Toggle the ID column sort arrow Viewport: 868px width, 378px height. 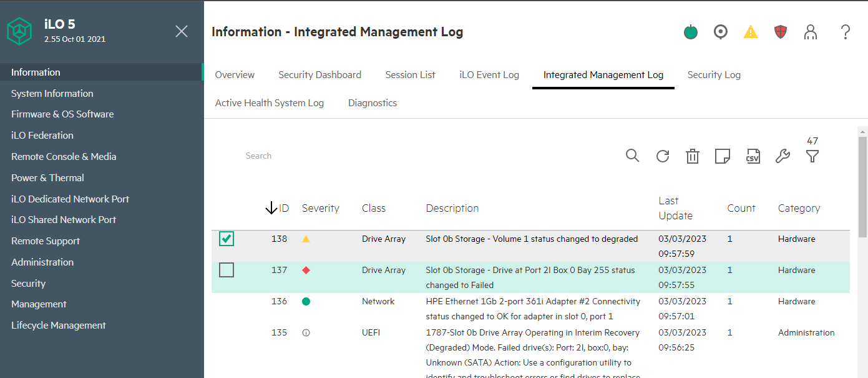(272, 207)
